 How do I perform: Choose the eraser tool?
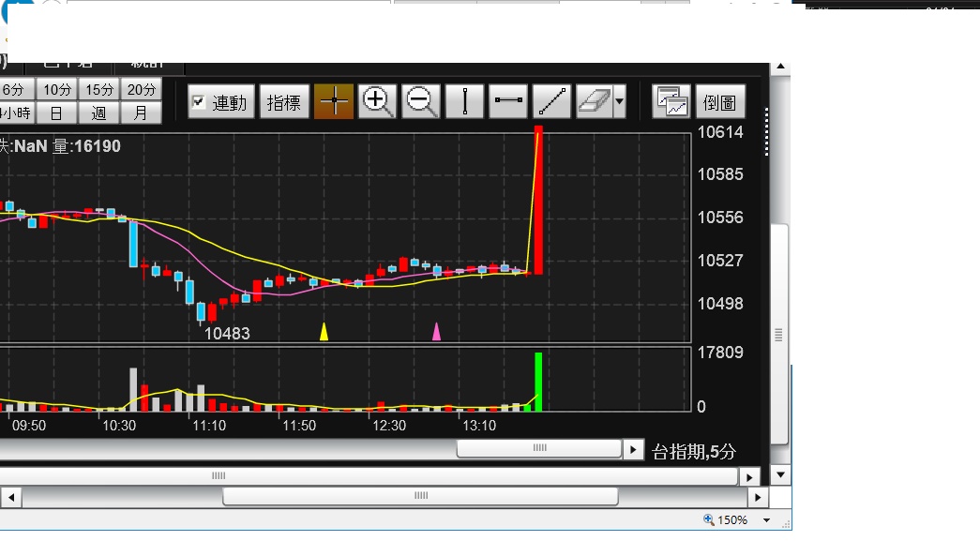594,101
